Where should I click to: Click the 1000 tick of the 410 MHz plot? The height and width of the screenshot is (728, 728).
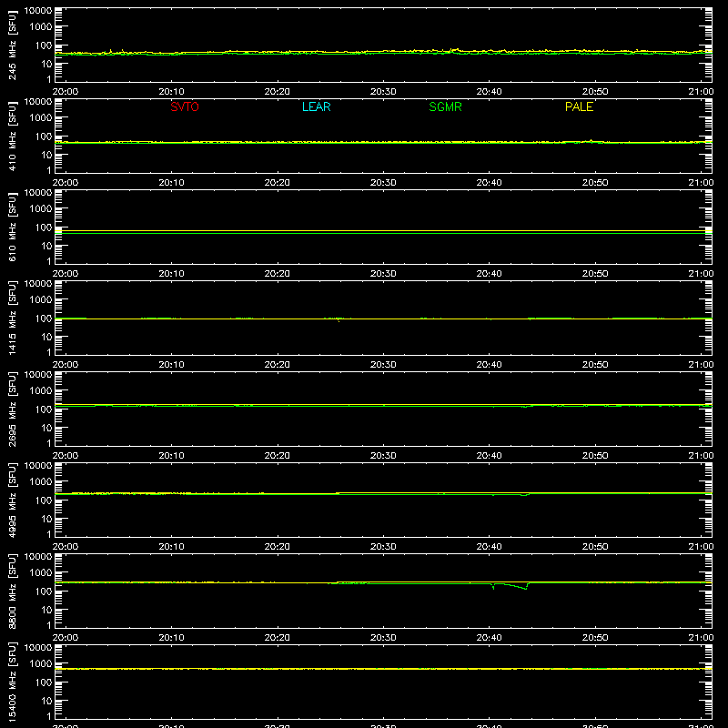41,117
